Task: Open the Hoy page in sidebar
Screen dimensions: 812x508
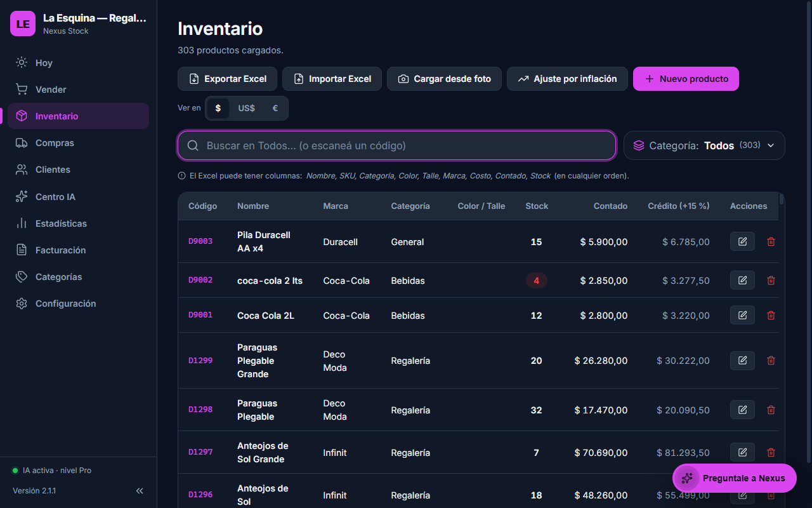Action: point(79,63)
